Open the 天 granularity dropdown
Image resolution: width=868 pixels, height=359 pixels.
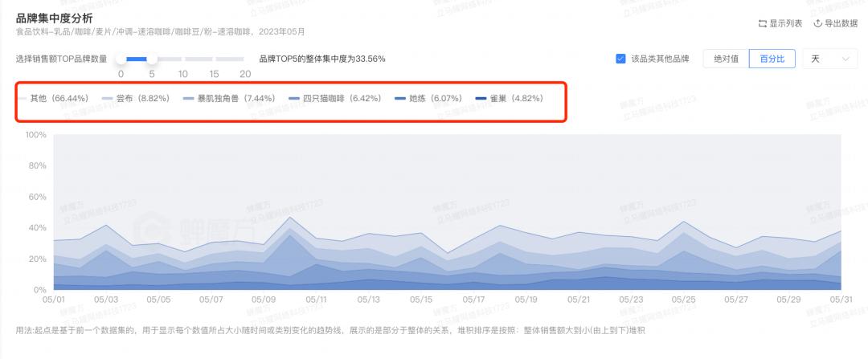(829, 59)
